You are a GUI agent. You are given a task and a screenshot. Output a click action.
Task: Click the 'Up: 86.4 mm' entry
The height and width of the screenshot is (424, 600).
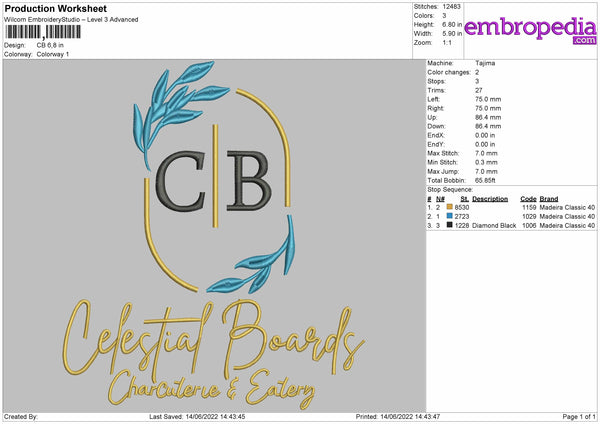(x=464, y=117)
